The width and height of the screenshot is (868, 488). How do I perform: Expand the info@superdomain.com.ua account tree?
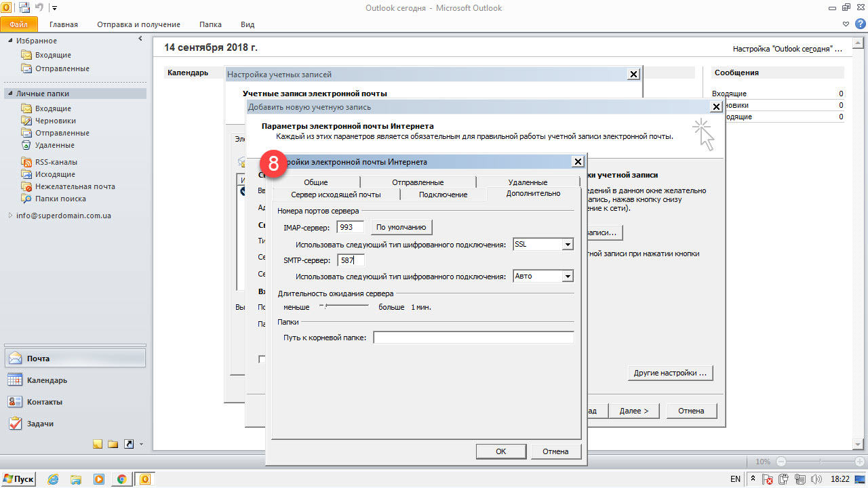click(10, 216)
